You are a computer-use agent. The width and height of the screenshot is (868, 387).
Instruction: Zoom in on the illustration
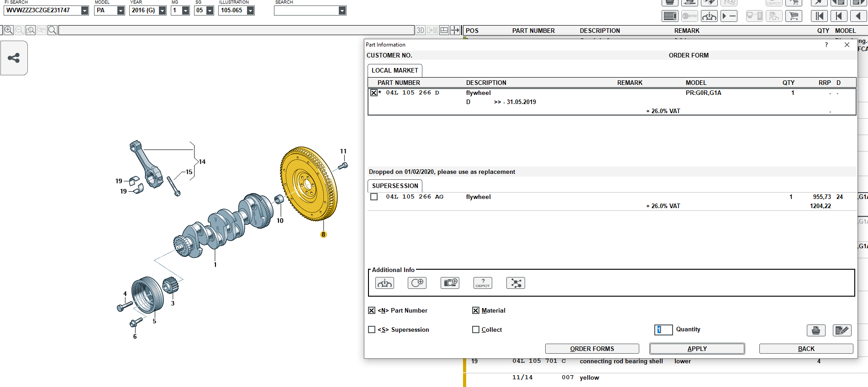8,30
